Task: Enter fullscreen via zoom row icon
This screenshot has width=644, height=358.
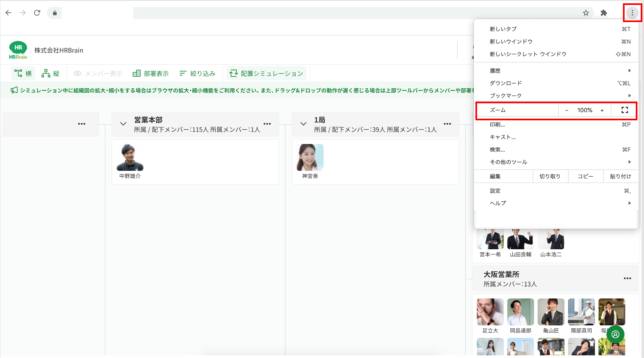Action: click(x=625, y=110)
